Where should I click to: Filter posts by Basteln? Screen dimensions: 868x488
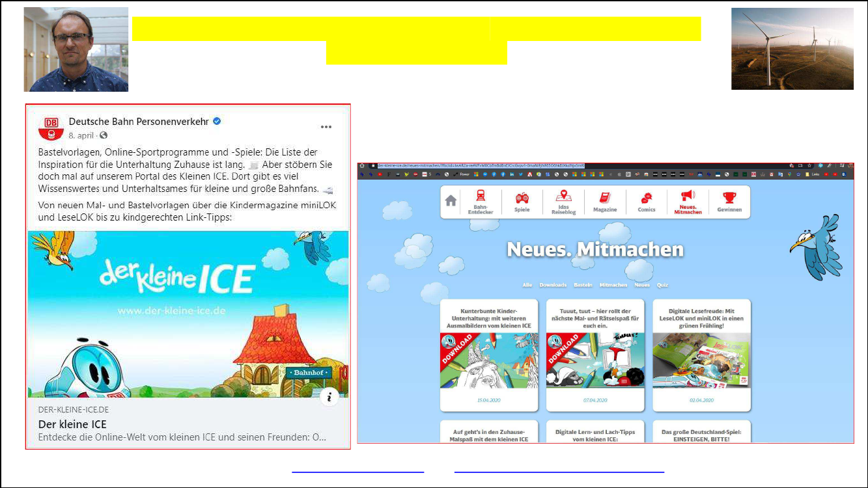[x=583, y=285]
